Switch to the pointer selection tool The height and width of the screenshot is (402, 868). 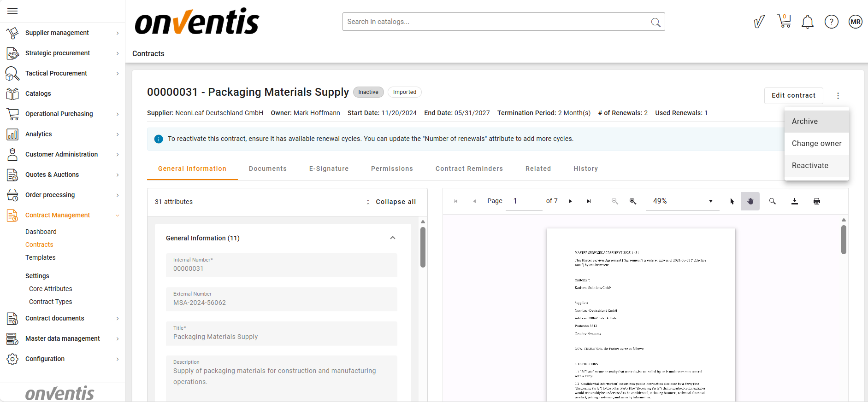point(732,201)
